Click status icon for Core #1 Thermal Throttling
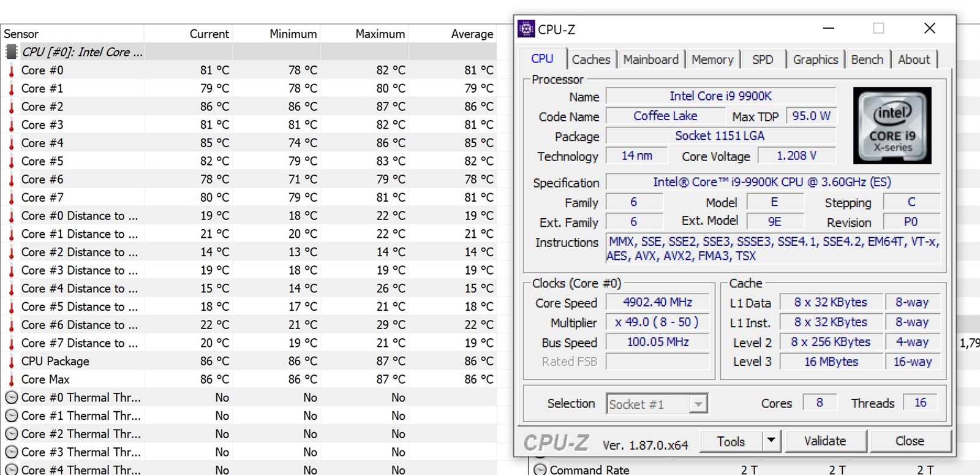This screenshot has height=475, width=980. tap(12, 416)
